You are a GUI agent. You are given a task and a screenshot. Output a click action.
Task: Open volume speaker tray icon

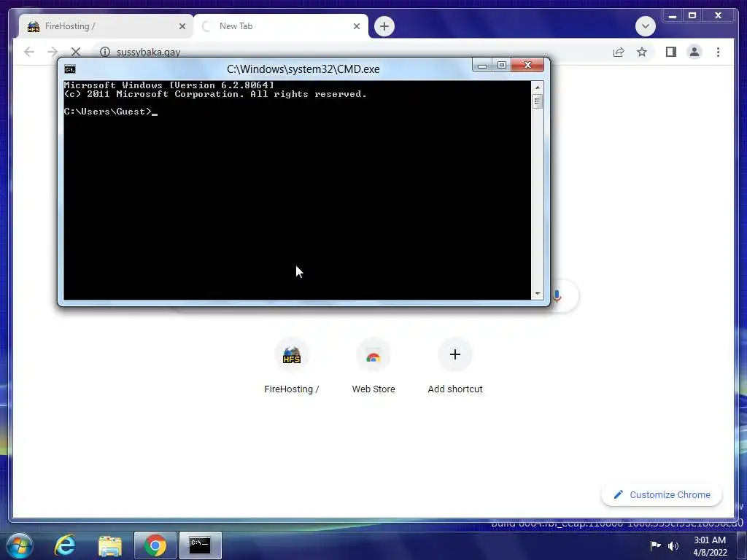(x=673, y=545)
